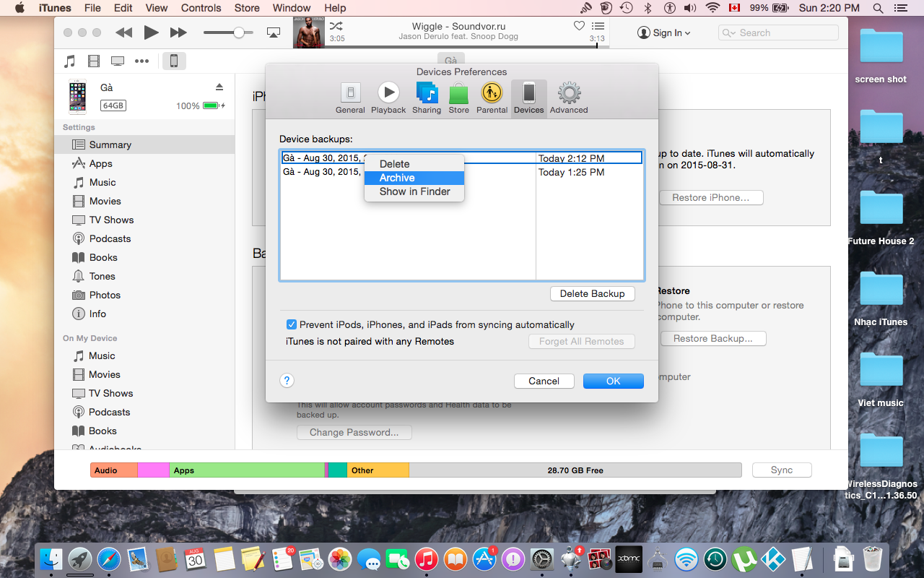924x578 pixels.
Task: Select Apps in the Settings sidebar
Action: pos(144,163)
